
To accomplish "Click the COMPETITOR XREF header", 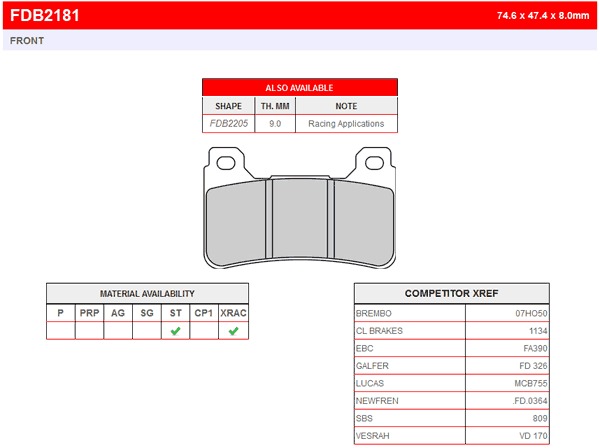I will 452,293.
